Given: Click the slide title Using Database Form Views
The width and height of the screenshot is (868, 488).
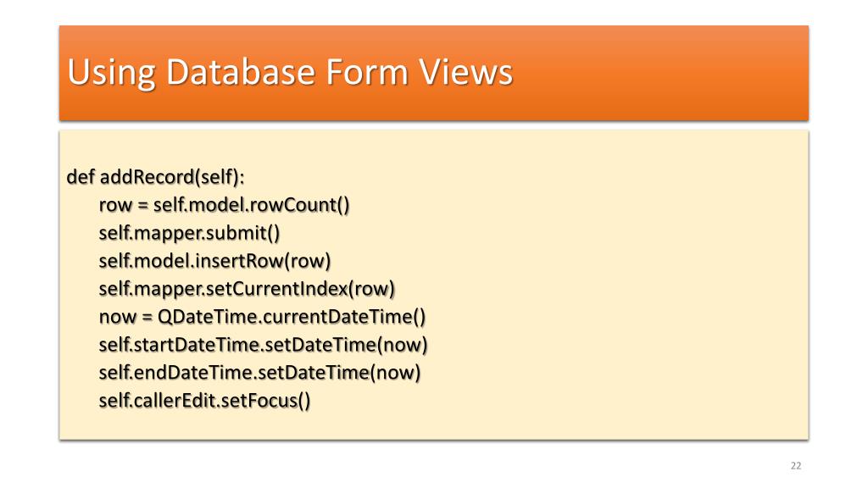Looking at the screenshot, I should tap(290, 73).
